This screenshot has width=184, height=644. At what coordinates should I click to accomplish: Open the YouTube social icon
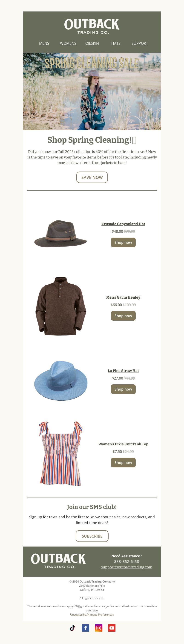tap(112, 628)
